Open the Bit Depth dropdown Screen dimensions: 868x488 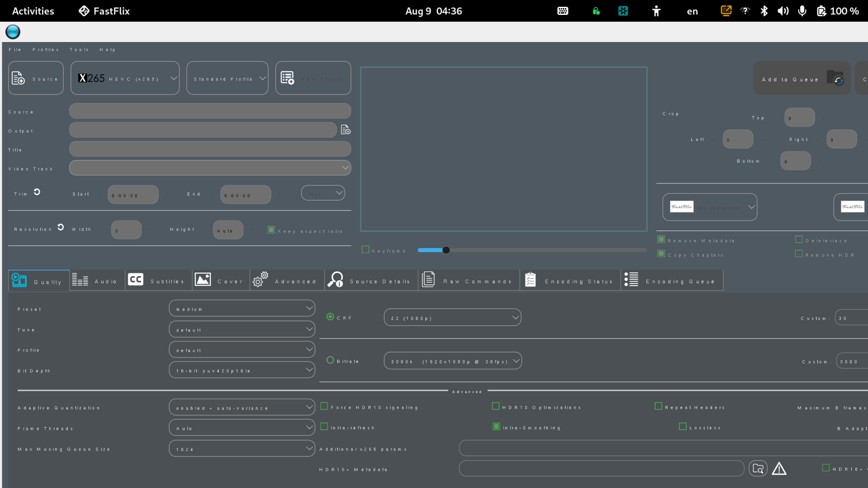click(x=241, y=370)
